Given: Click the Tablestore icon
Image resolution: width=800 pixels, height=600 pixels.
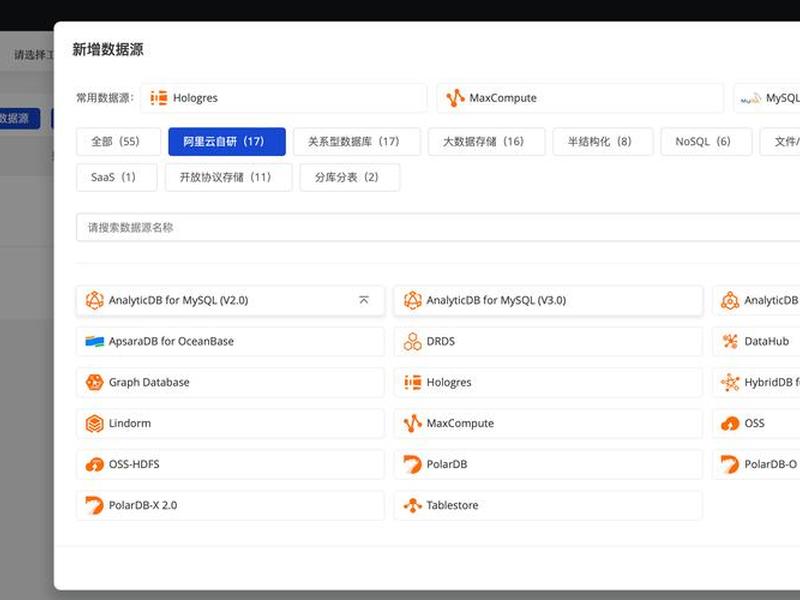Looking at the screenshot, I should click(x=413, y=505).
